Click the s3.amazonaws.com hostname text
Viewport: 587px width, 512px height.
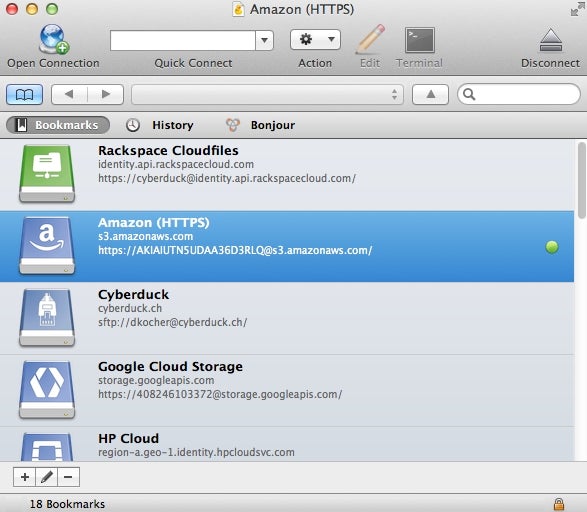[x=146, y=237]
